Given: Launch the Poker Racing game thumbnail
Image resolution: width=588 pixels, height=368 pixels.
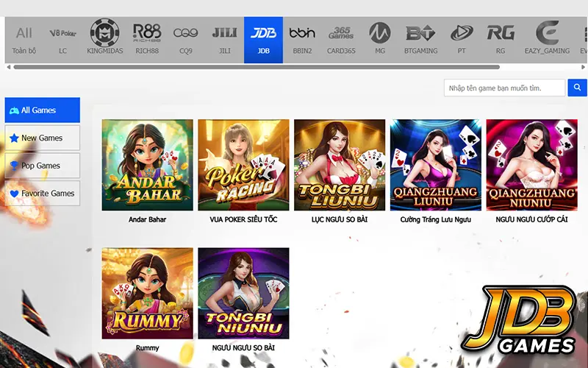Looking at the screenshot, I should click(243, 165).
